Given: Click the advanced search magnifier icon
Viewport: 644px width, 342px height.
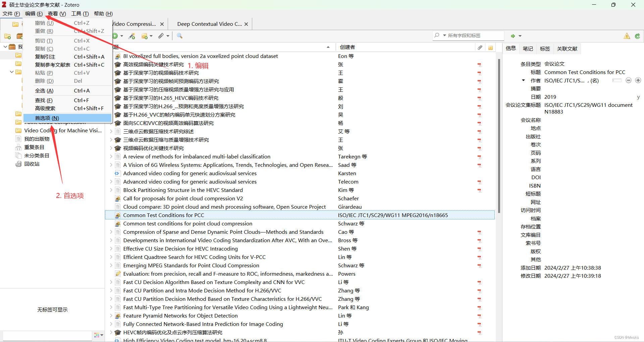Looking at the screenshot, I should [180, 36].
